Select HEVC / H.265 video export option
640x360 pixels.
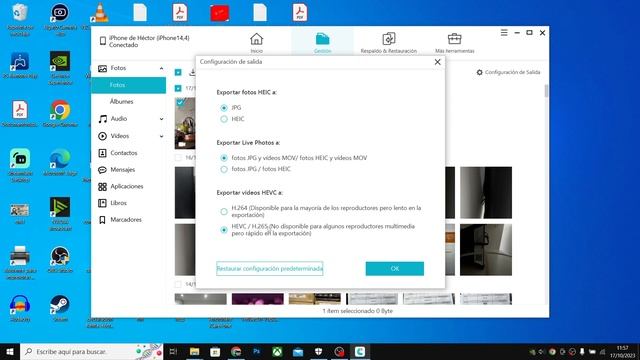[x=224, y=230]
